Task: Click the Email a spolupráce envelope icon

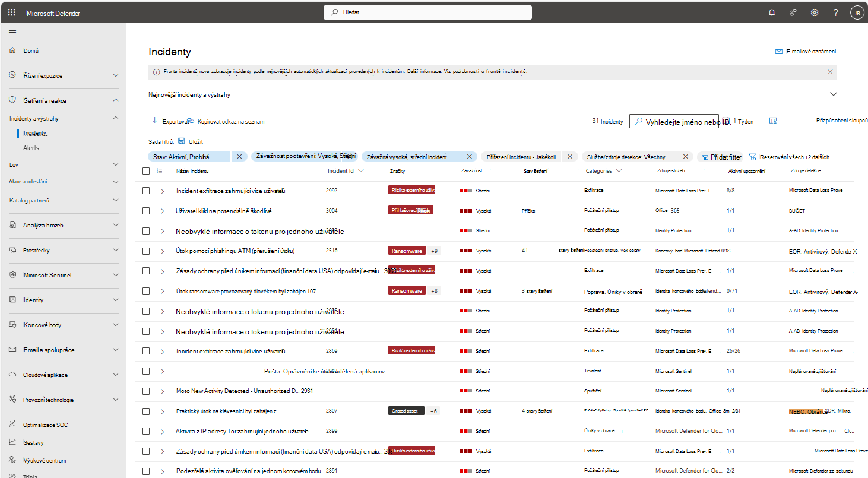Action: pyautogui.click(x=13, y=350)
